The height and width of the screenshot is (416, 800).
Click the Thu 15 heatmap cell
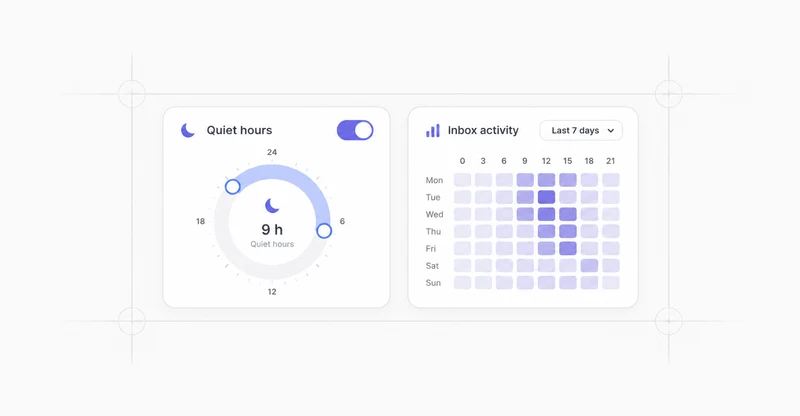point(568,231)
